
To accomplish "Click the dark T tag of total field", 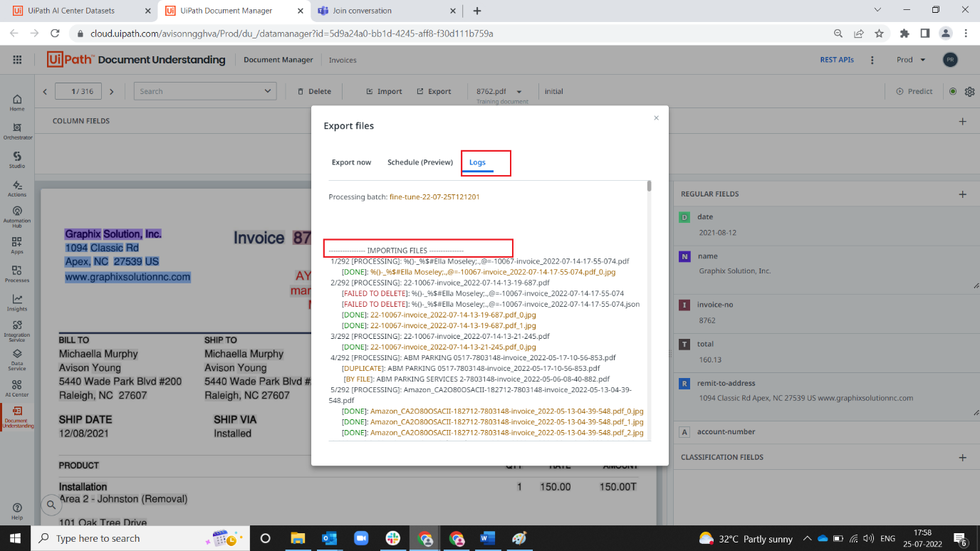I will (685, 345).
